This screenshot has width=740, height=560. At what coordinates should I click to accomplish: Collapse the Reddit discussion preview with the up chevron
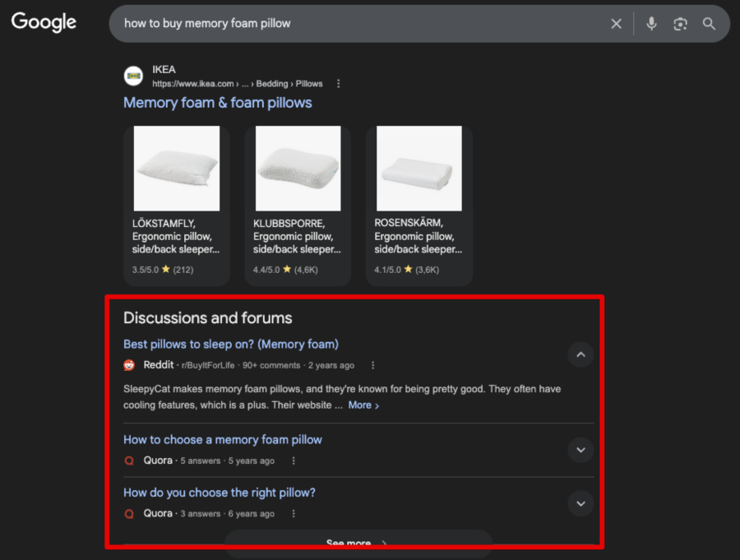click(580, 354)
